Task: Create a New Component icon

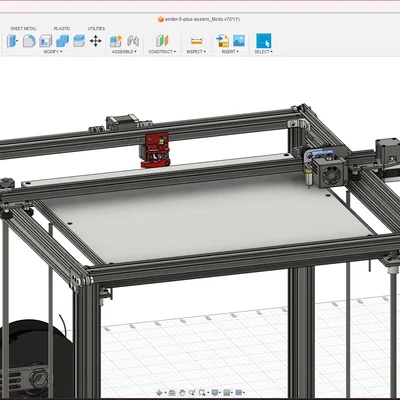Action: [x=116, y=41]
